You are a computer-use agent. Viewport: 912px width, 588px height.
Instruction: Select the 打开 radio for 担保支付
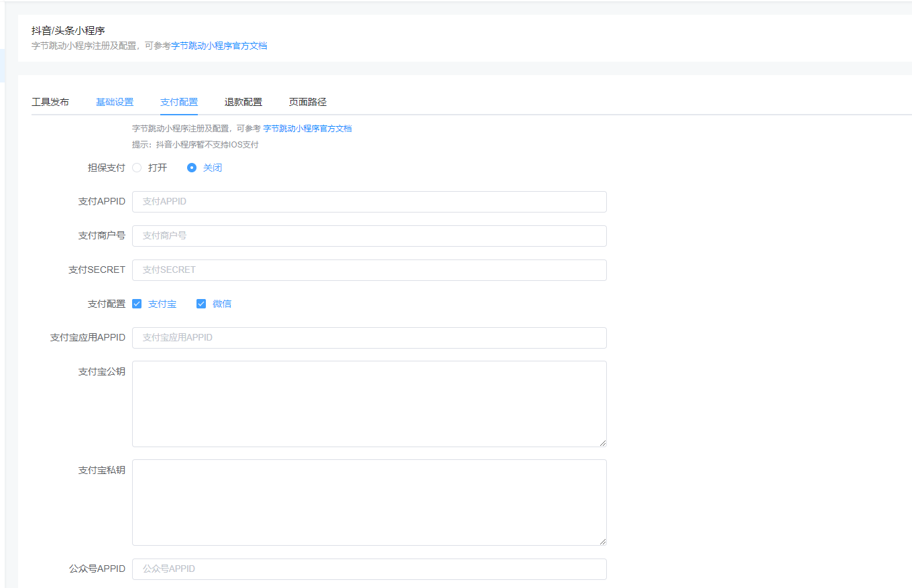click(x=137, y=168)
